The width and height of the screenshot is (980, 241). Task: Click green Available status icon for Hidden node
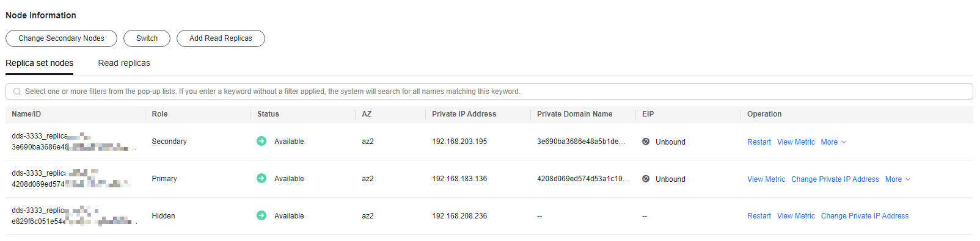pos(261,215)
